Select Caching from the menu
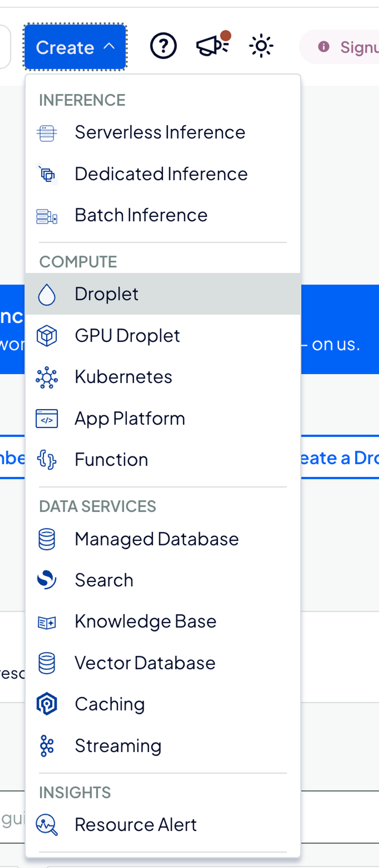The image size is (379, 868). (163, 704)
